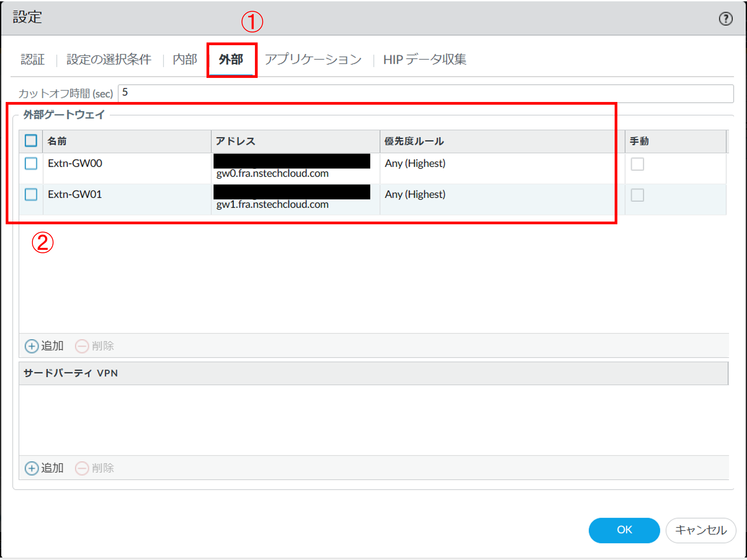Select the Extn-GW00 gateway name
Screen dimensions: 747x560
tap(75, 163)
